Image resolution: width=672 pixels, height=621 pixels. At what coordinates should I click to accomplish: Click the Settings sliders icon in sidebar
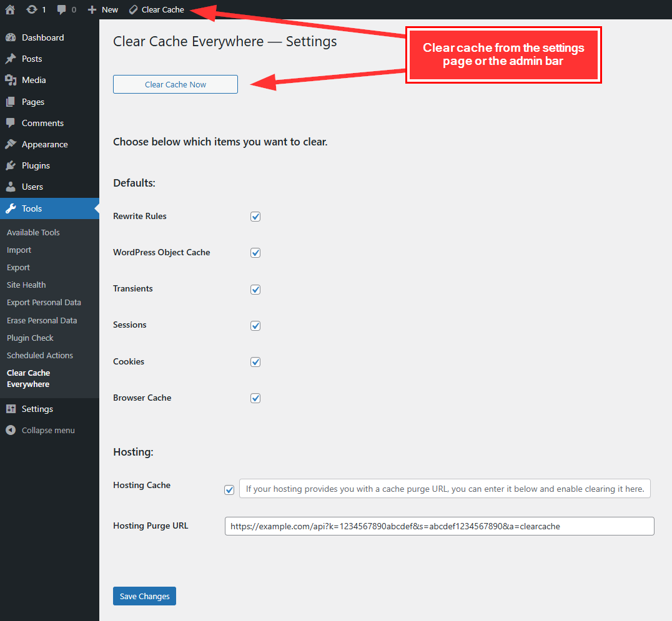pos(11,409)
